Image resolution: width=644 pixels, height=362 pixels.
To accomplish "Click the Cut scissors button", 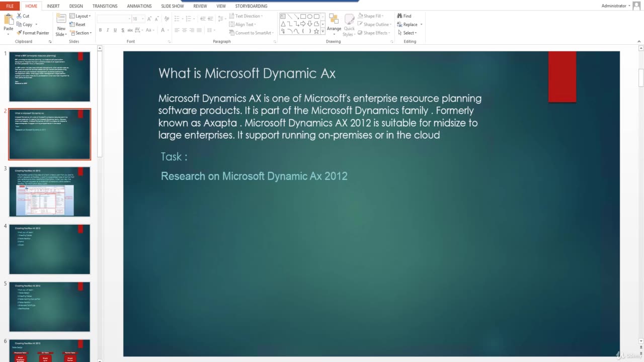I will coord(23,16).
